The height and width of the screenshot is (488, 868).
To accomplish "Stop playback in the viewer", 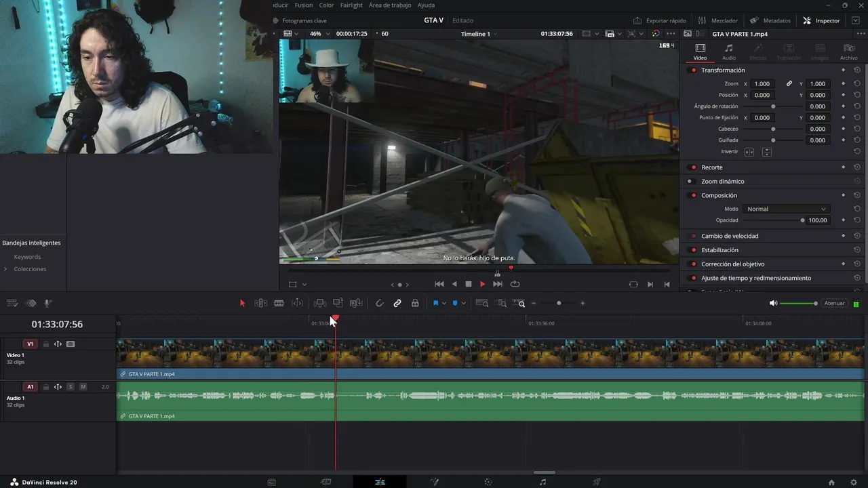I will [x=468, y=284].
